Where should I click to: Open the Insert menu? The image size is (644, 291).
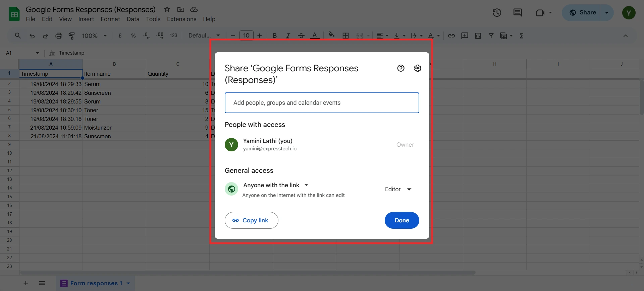pyautogui.click(x=86, y=19)
